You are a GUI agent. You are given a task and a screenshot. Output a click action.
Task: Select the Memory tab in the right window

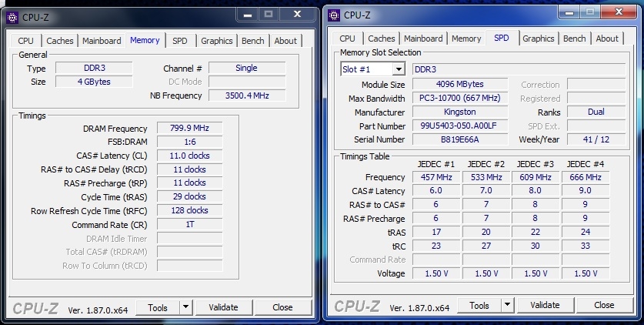click(466, 39)
